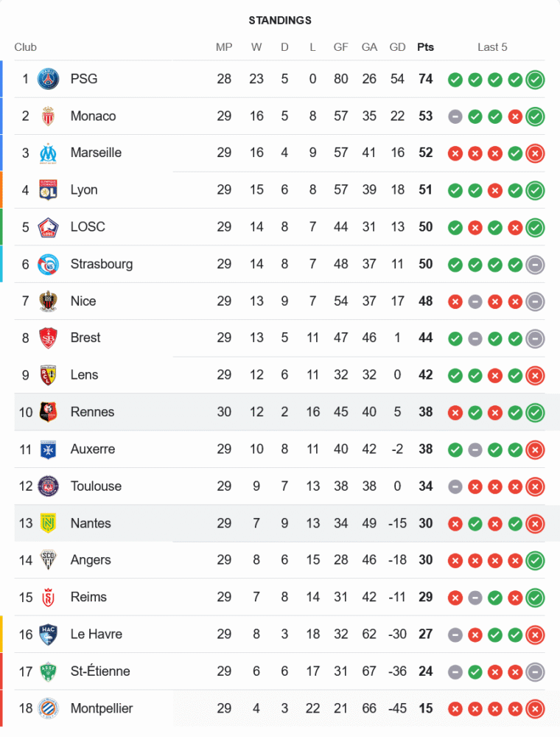The height and width of the screenshot is (737, 560).
Task: Click the Toulouse team name
Action: pyautogui.click(x=96, y=486)
